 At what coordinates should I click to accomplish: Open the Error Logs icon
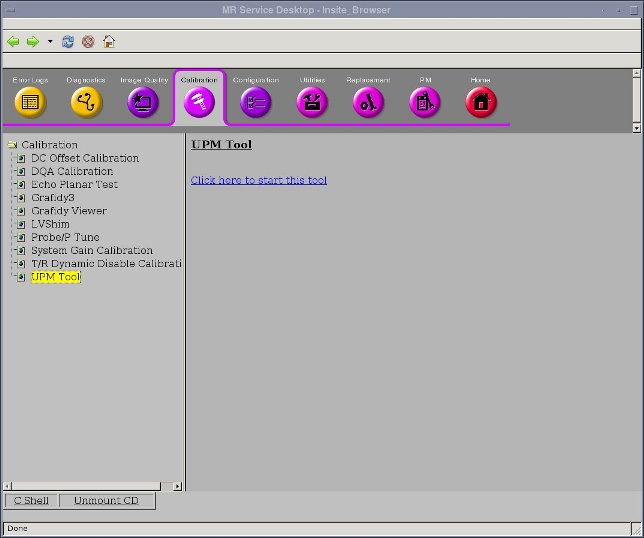[30, 102]
